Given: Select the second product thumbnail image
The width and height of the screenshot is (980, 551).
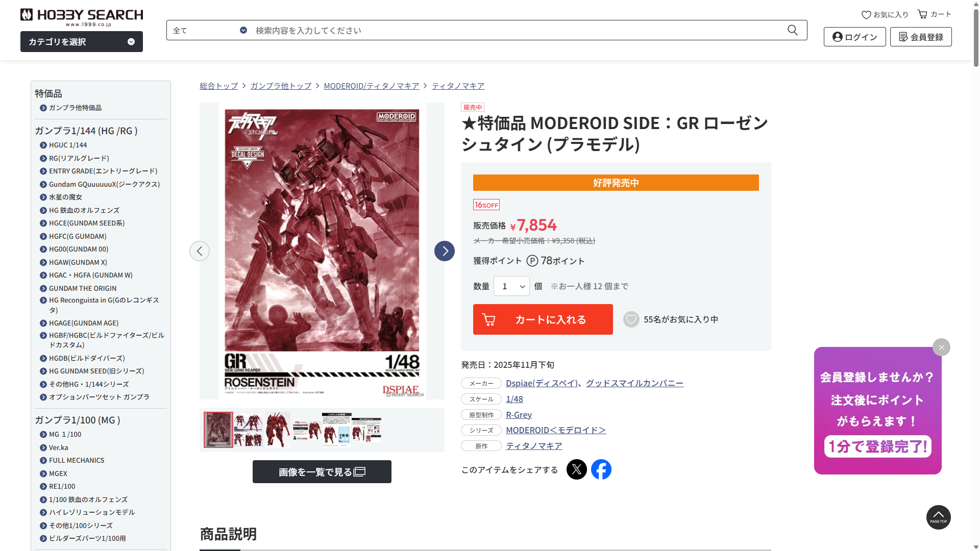Looking at the screenshot, I should coord(248,430).
